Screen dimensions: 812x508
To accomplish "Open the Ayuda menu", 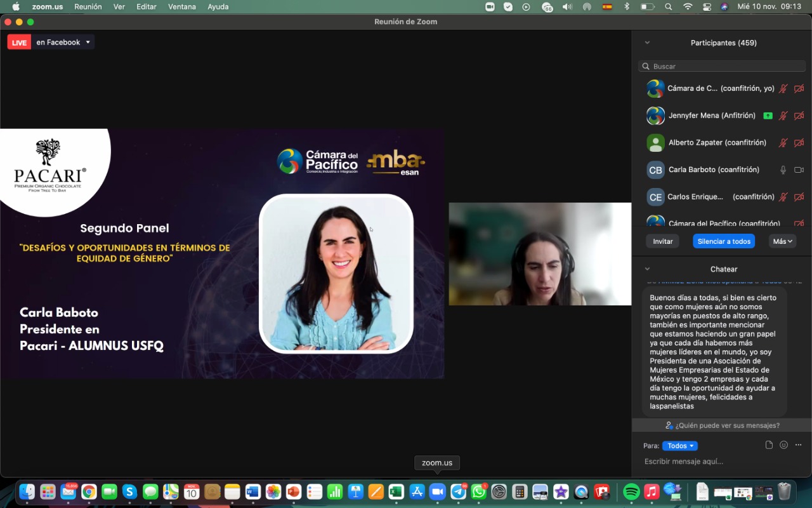I will (218, 6).
